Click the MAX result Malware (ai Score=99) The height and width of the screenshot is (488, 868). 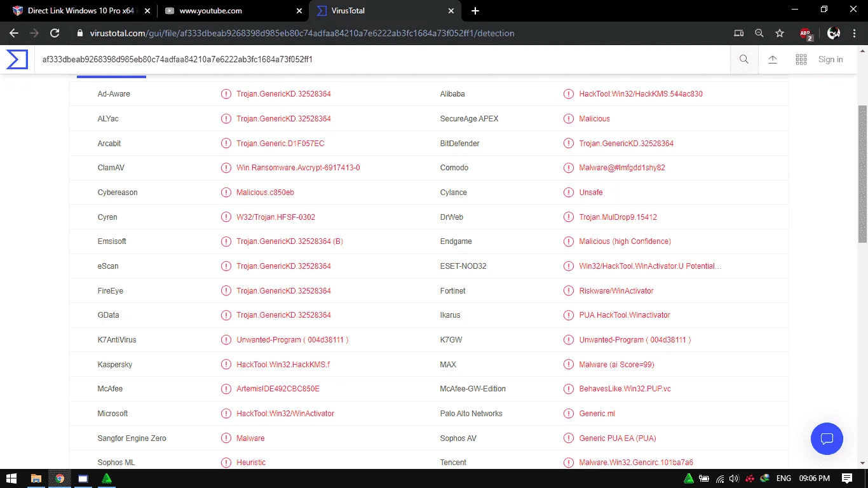click(x=616, y=365)
